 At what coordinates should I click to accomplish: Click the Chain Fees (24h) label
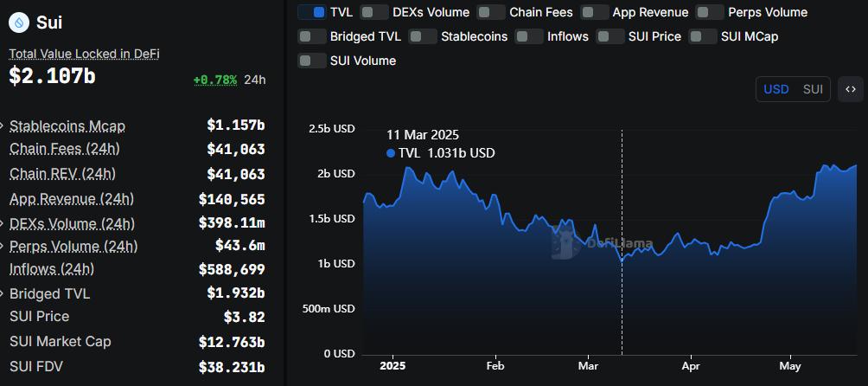pos(65,149)
